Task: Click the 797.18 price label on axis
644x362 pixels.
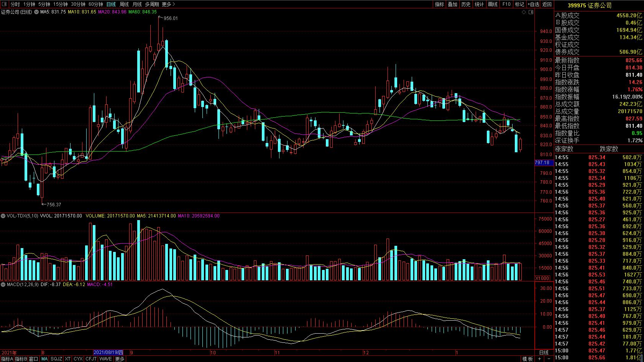Action: pyautogui.click(x=544, y=163)
